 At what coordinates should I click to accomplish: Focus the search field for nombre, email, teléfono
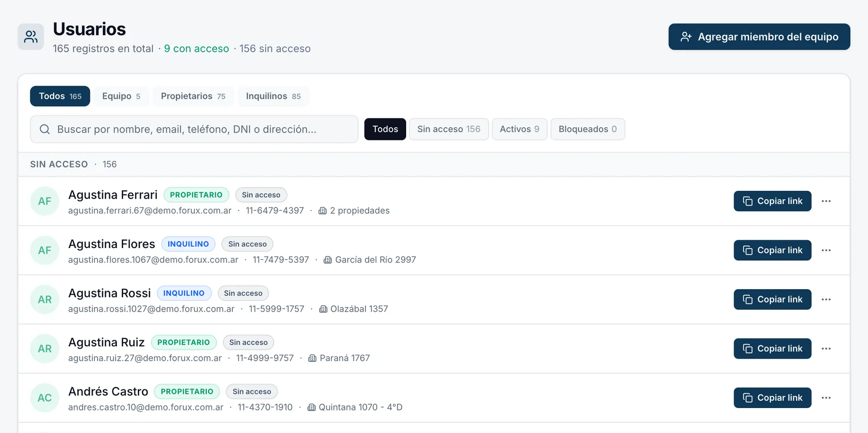click(x=194, y=129)
